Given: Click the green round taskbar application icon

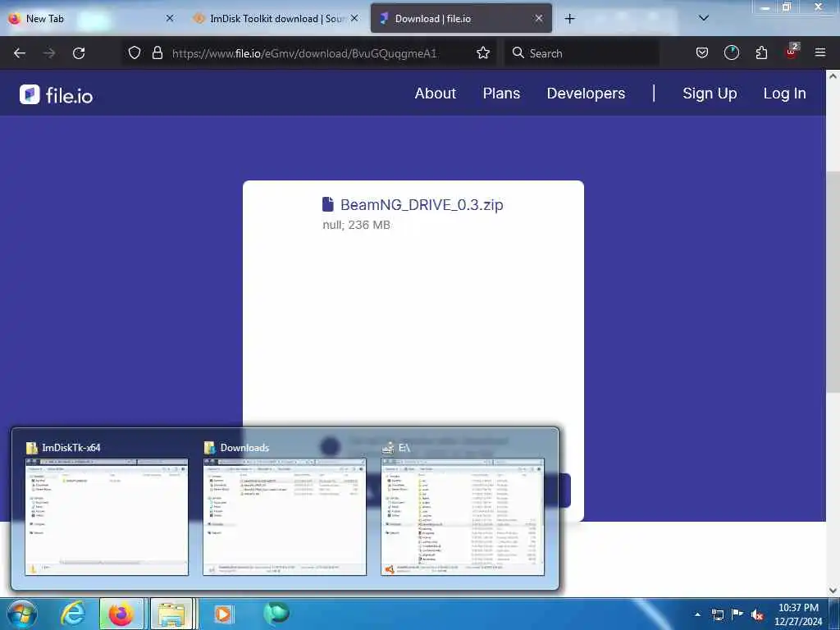Looking at the screenshot, I should click(x=276, y=614).
